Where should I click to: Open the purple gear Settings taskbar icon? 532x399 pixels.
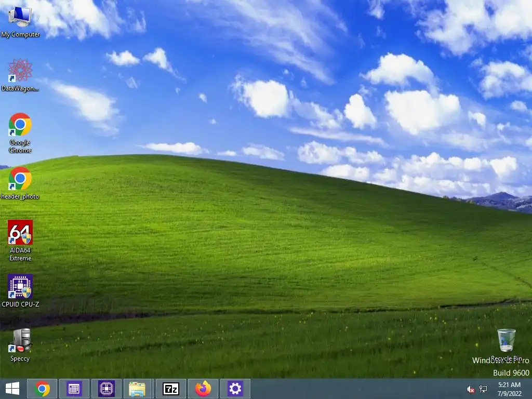(235, 389)
